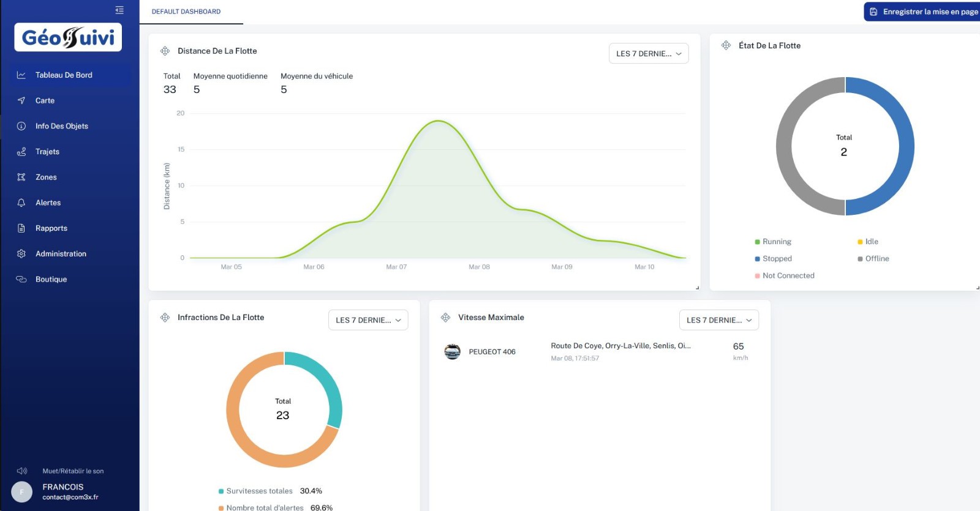Toggle the Offline legend item
Screen dimensions: 980x511
[x=873, y=259]
